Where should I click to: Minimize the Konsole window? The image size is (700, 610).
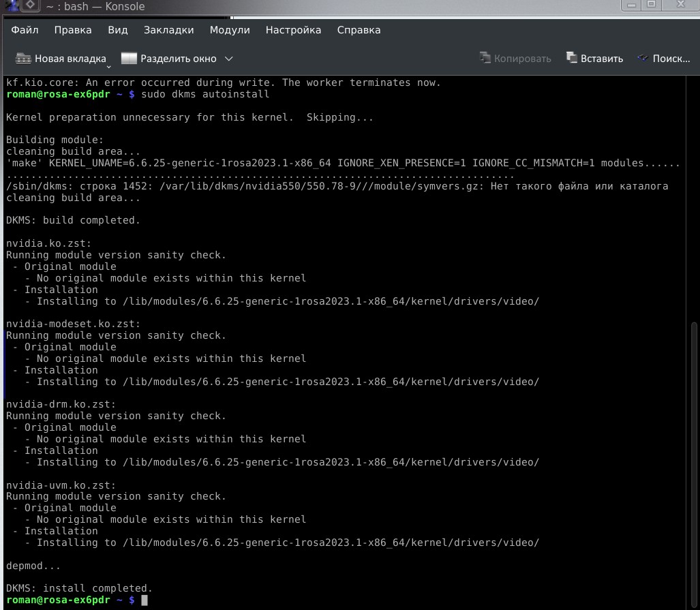pos(631,5)
